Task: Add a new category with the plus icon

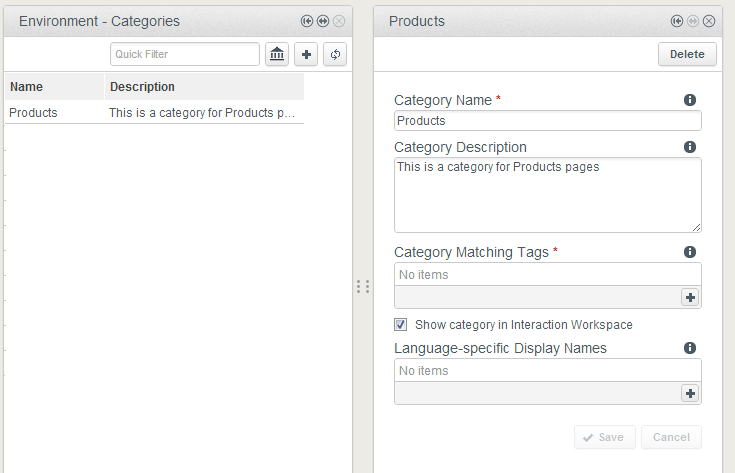Action: (x=306, y=54)
